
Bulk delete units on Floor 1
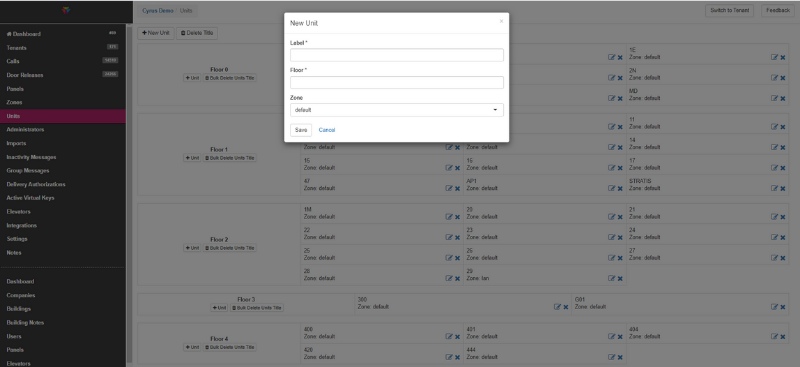pyautogui.click(x=230, y=158)
